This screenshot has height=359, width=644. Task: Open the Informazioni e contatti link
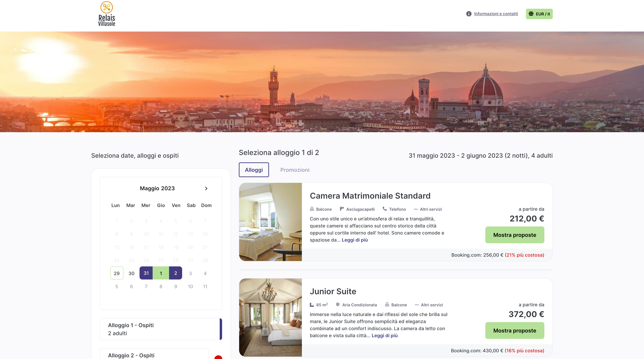[x=496, y=14]
